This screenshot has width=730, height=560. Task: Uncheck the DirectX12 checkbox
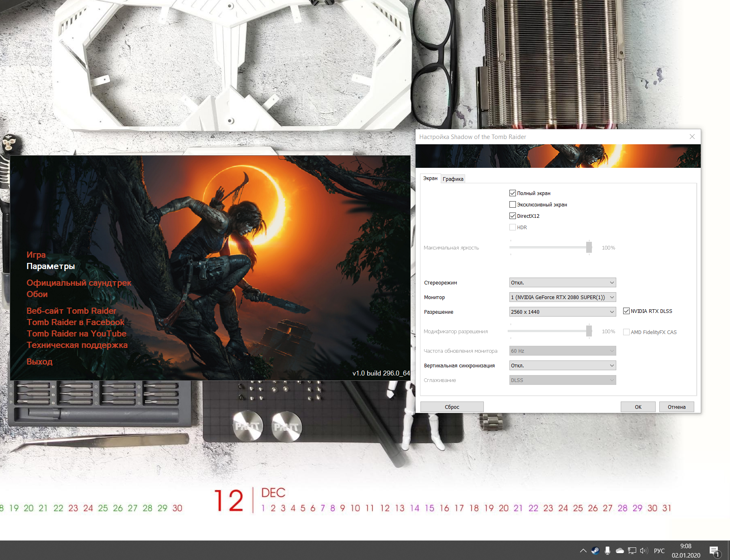(513, 216)
